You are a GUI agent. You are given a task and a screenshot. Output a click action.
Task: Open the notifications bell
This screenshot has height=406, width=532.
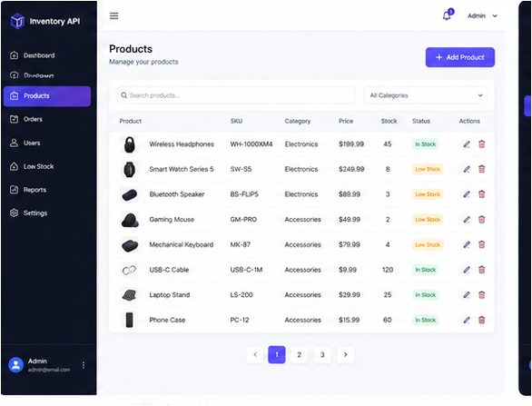click(448, 15)
